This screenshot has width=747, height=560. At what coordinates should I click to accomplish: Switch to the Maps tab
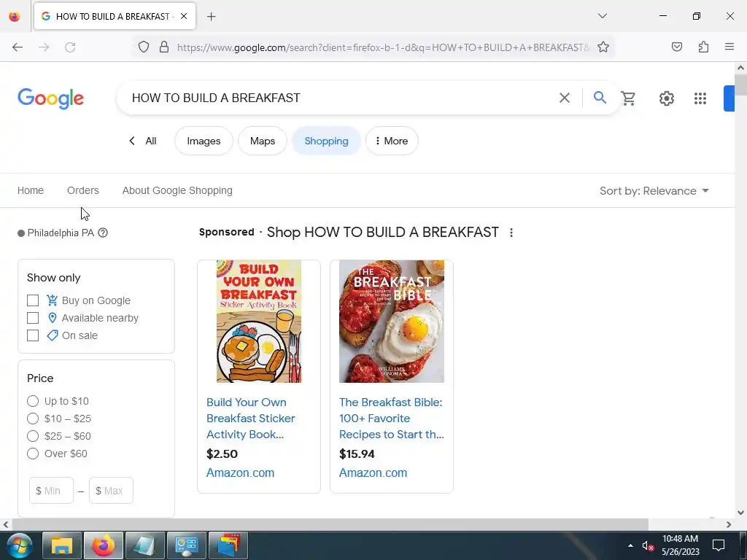[263, 141]
